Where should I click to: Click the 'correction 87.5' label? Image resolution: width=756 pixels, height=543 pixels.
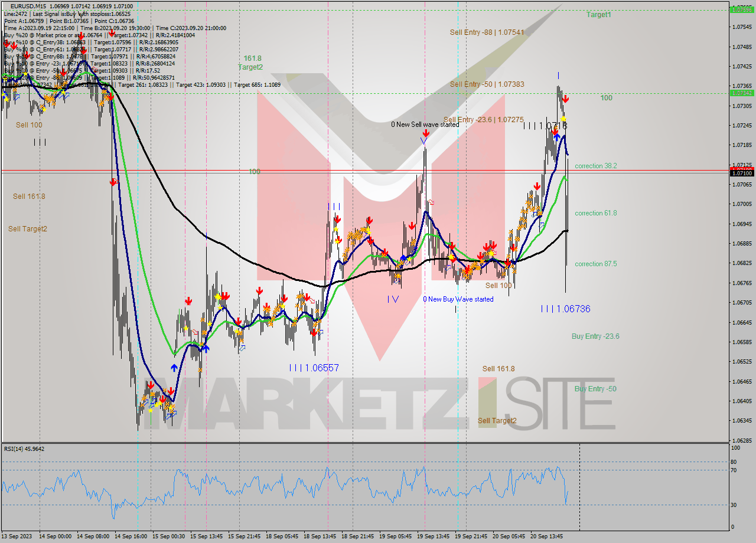pos(596,264)
